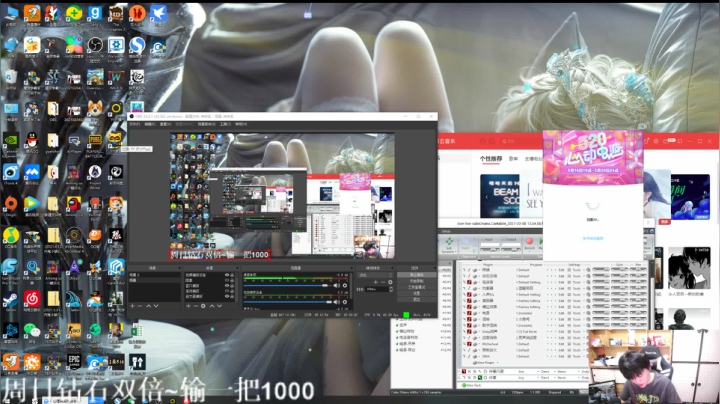The height and width of the screenshot is (404, 720).
Task: Toggle eye visibility of fourth OBS source
Action: click(227, 291)
